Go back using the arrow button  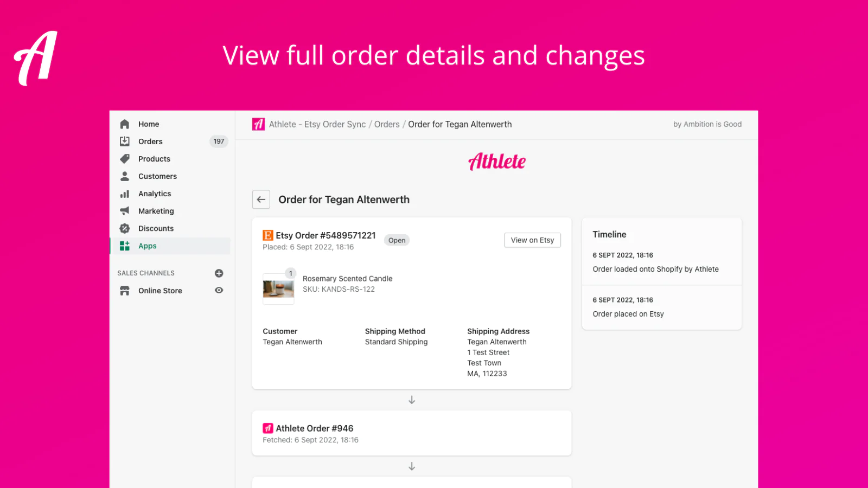(261, 200)
